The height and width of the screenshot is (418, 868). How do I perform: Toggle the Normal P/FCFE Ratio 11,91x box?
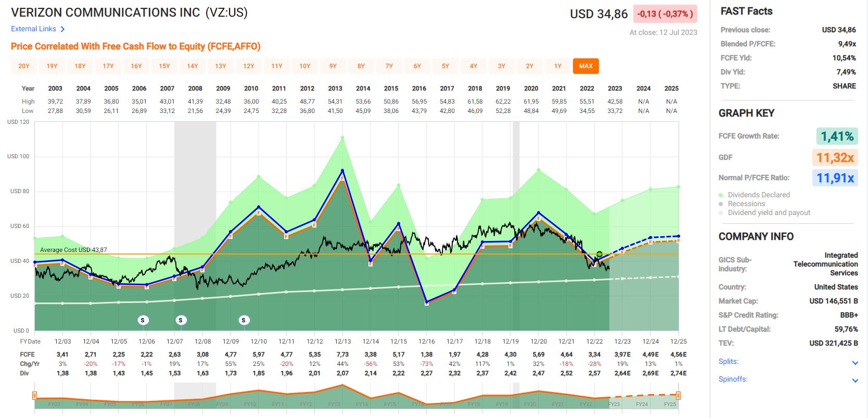835,178
